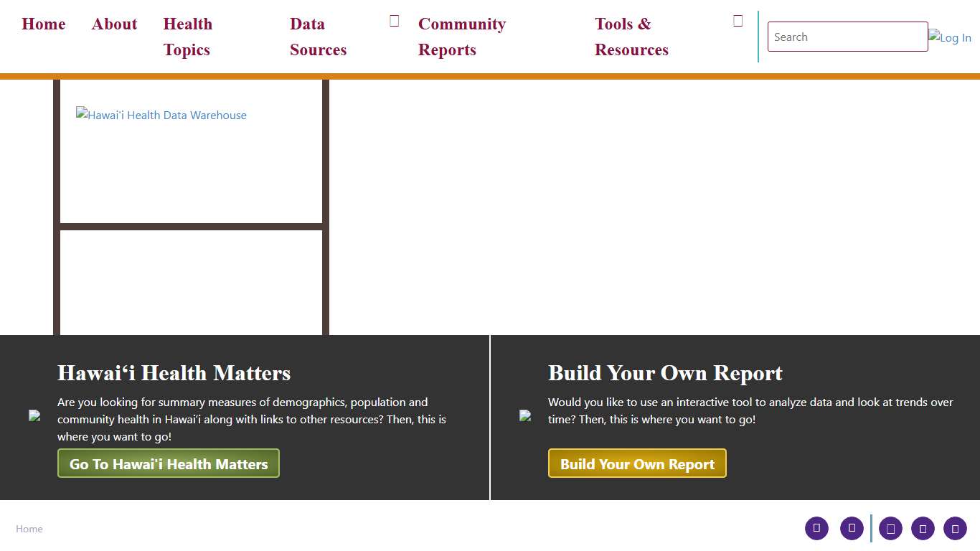Select the About menu item
Screen dimensions: 980x551
click(114, 24)
